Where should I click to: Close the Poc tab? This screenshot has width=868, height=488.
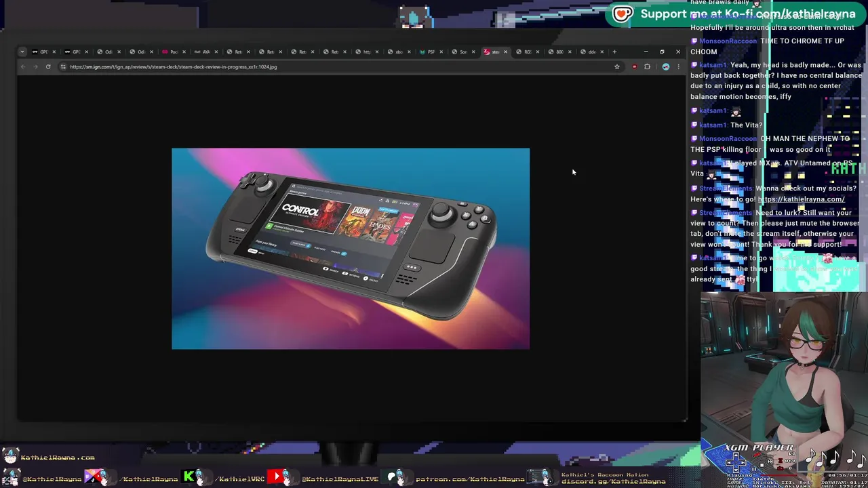184,52
